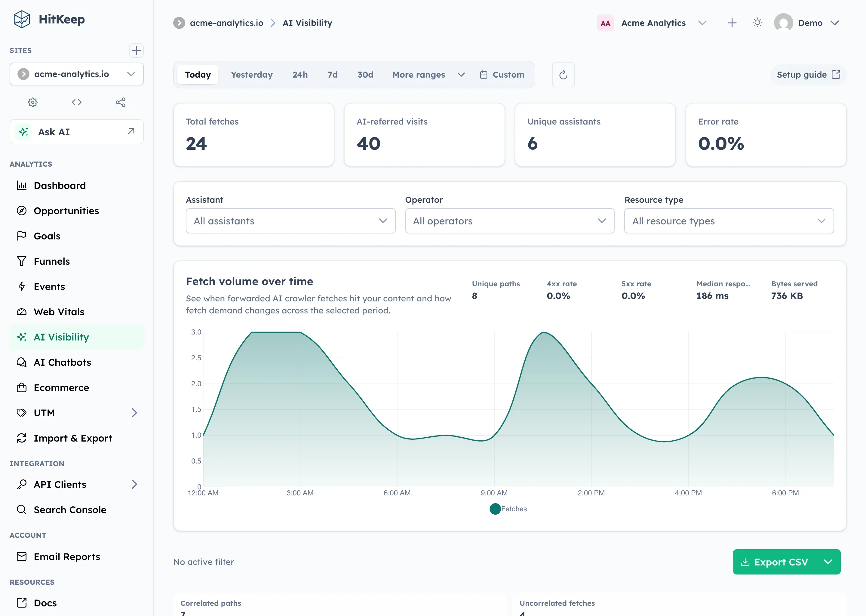Click the Goals flag icon

click(22, 236)
